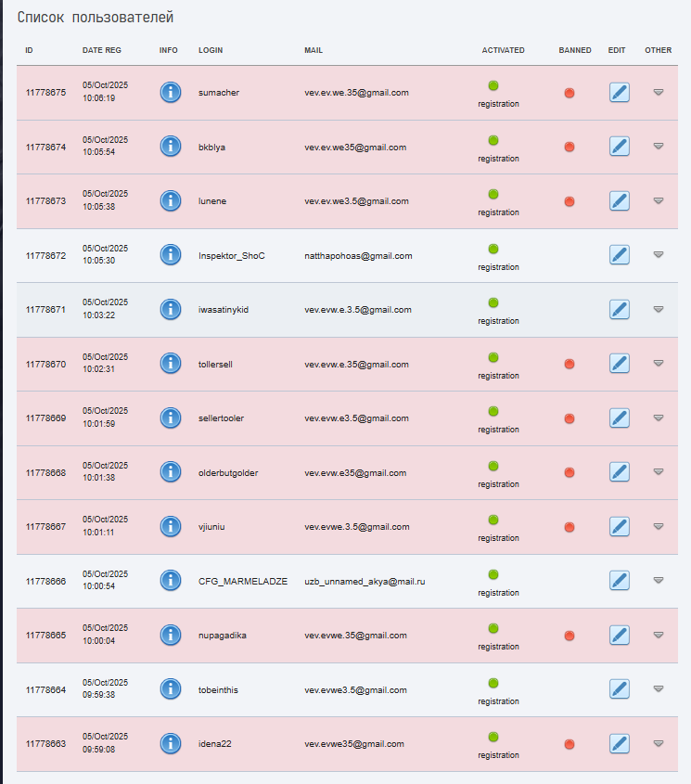Click email uzb_unnamed_akya@mail.ru
The height and width of the screenshot is (784, 691).
[365, 581]
